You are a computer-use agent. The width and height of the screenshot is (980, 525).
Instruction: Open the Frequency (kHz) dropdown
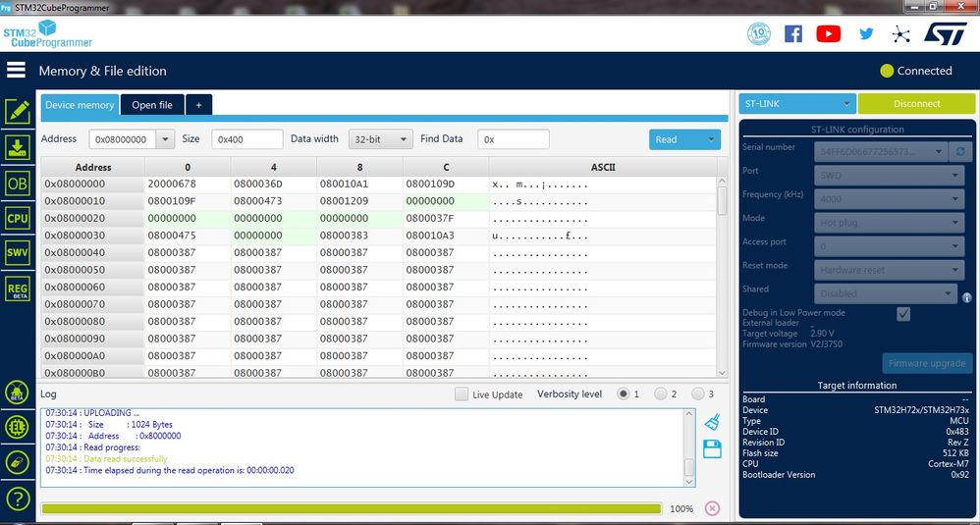click(x=889, y=199)
